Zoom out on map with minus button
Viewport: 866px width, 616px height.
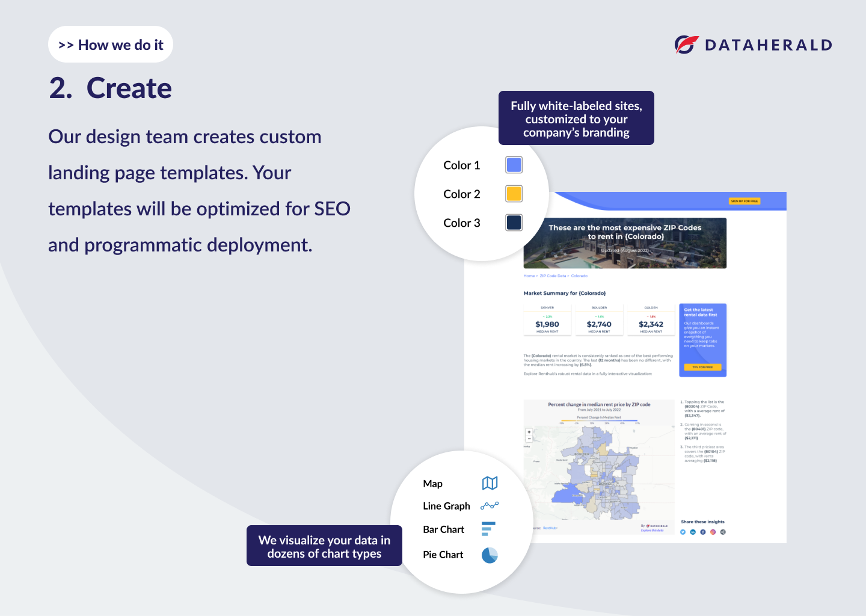tap(529, 439)
